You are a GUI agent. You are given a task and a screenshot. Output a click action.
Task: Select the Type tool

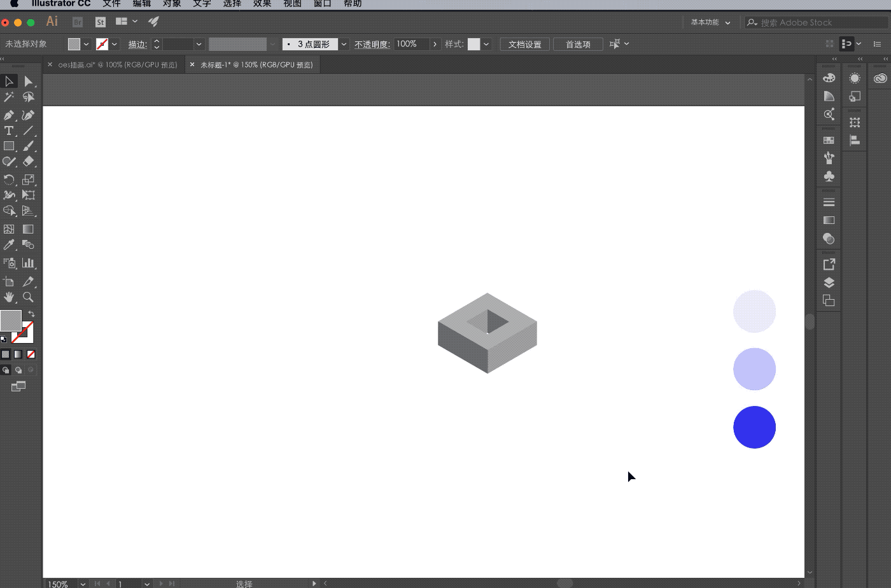click(9, 130)
